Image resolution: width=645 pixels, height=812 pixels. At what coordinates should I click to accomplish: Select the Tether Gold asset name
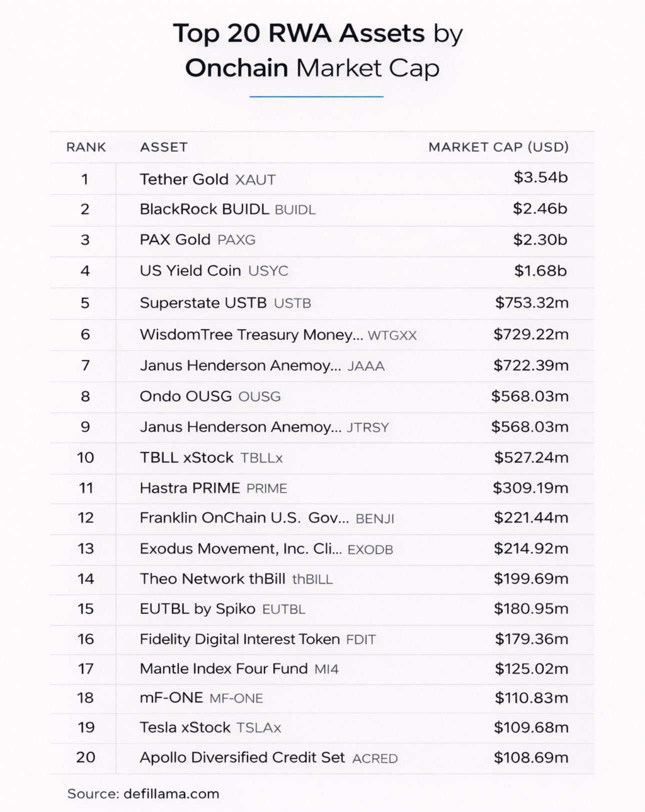click(183, 179)
